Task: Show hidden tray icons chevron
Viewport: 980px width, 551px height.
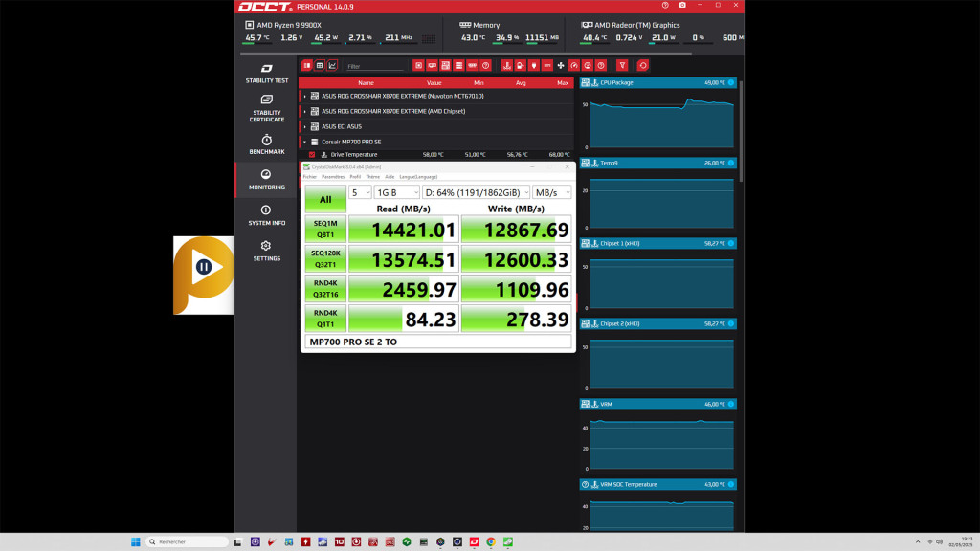Action: point(918,541)
